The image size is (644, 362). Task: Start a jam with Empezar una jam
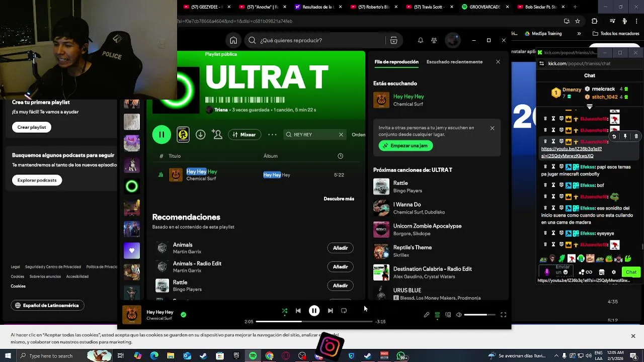coord(406,146)
